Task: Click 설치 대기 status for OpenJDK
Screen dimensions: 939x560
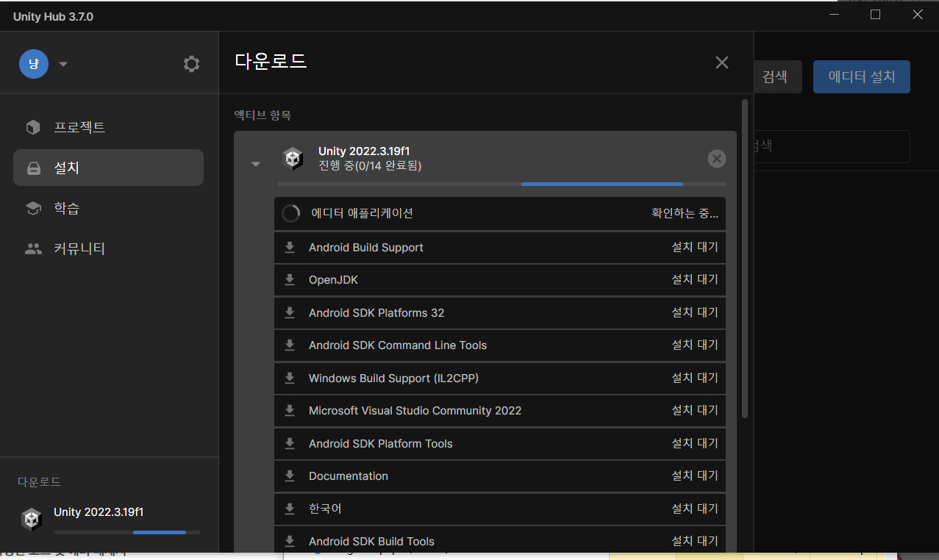Action: pos(695,279)
